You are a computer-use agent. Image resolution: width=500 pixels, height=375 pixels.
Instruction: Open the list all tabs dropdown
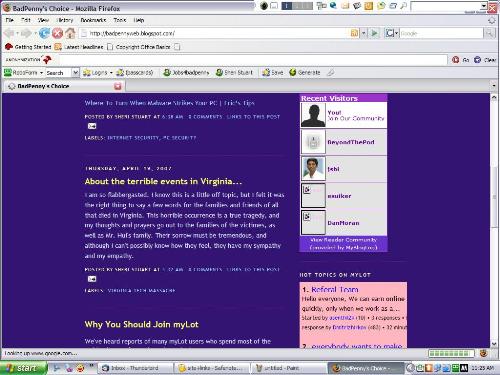pyautogui.click(x=494, y=86)
